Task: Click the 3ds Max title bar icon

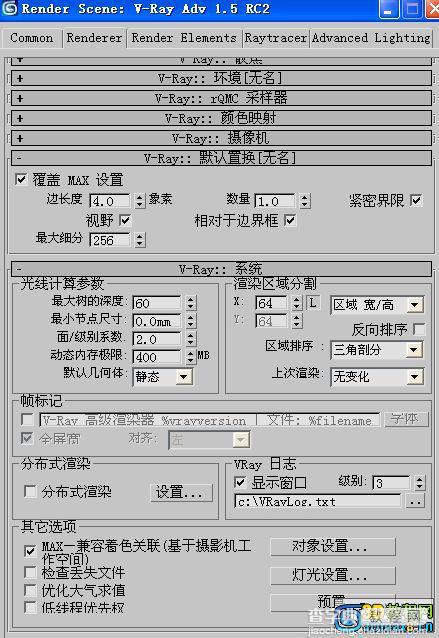Action: point(9,9)
